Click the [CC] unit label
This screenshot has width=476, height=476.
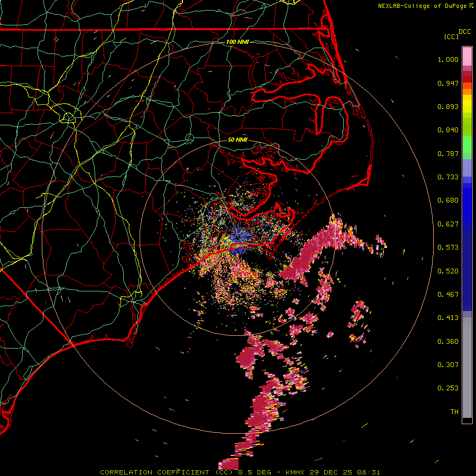451,36
